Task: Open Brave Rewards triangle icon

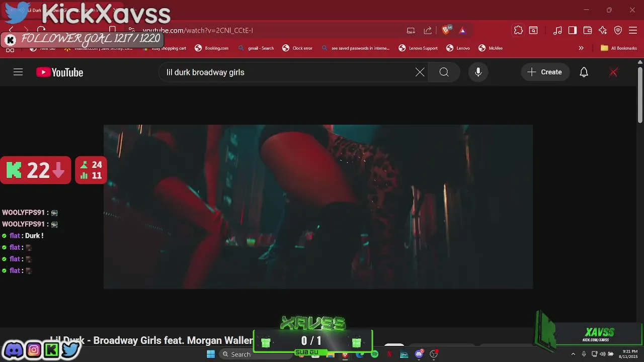Action: click(x=462, y=30)
